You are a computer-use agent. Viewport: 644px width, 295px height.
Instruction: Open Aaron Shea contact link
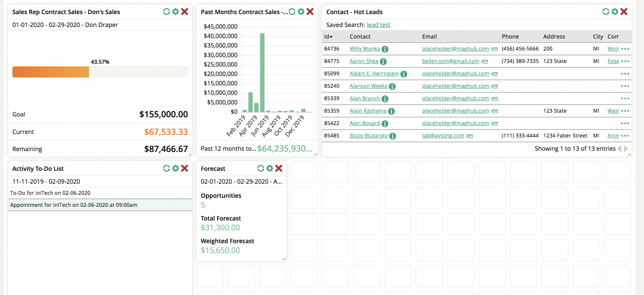[364, 61]
